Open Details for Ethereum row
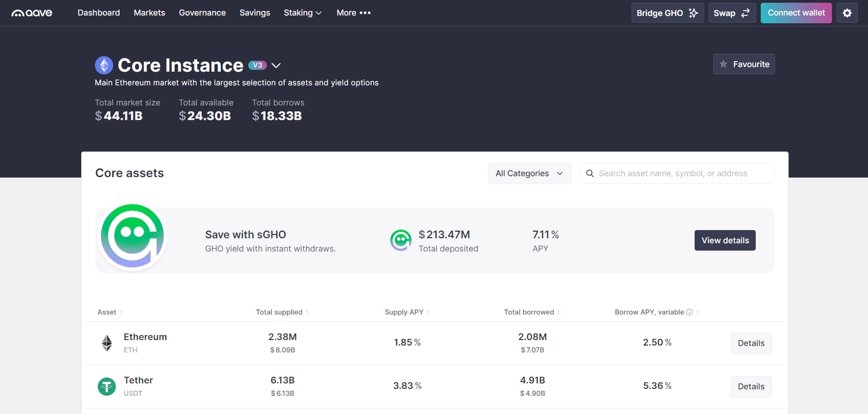 [751, 343]
